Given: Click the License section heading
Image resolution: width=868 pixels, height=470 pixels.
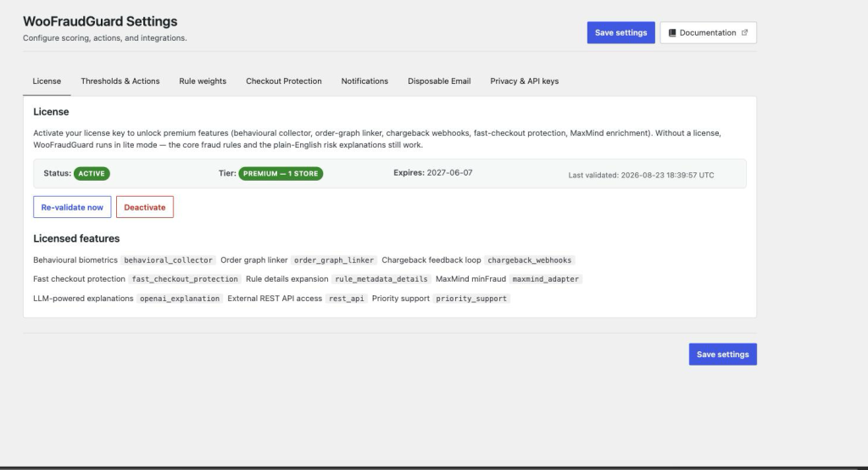Looking at the screenshot, I should pyautogui.click(x=51, y=111).
